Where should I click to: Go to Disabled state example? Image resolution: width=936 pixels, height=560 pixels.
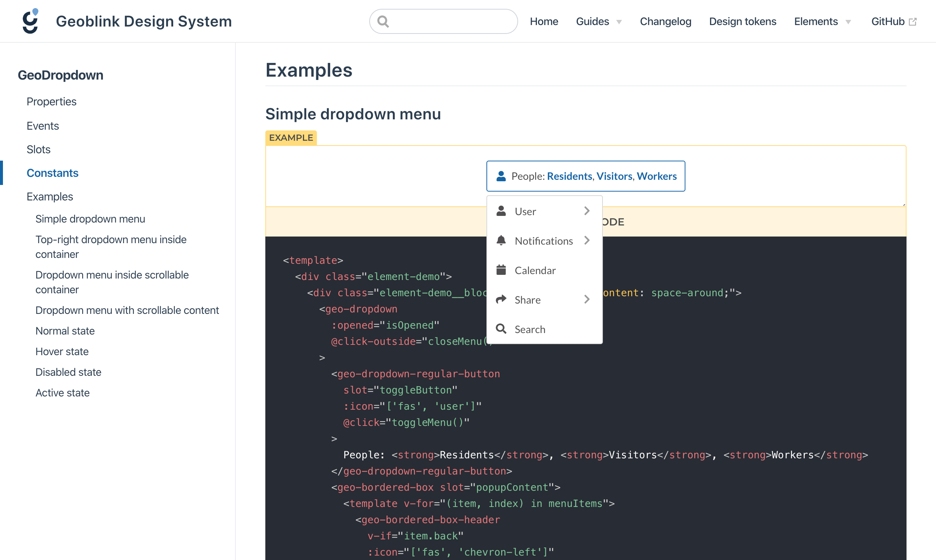click(68, 372)
